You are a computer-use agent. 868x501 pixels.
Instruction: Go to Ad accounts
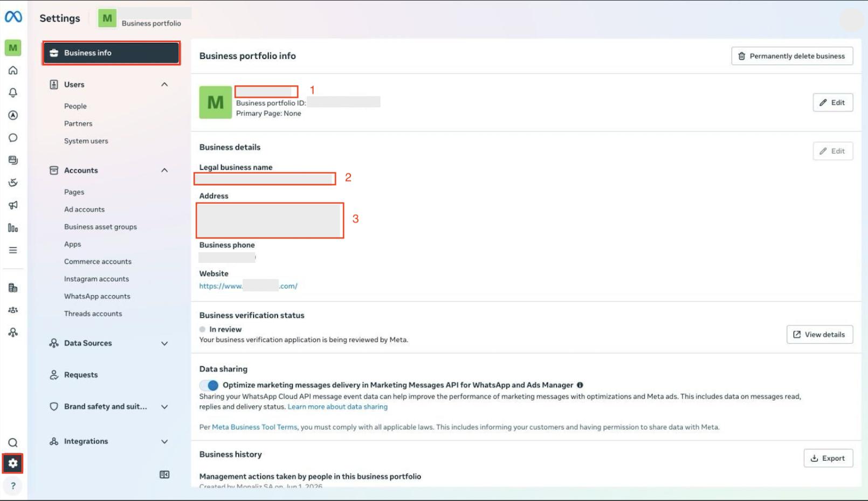pos(85,210)
